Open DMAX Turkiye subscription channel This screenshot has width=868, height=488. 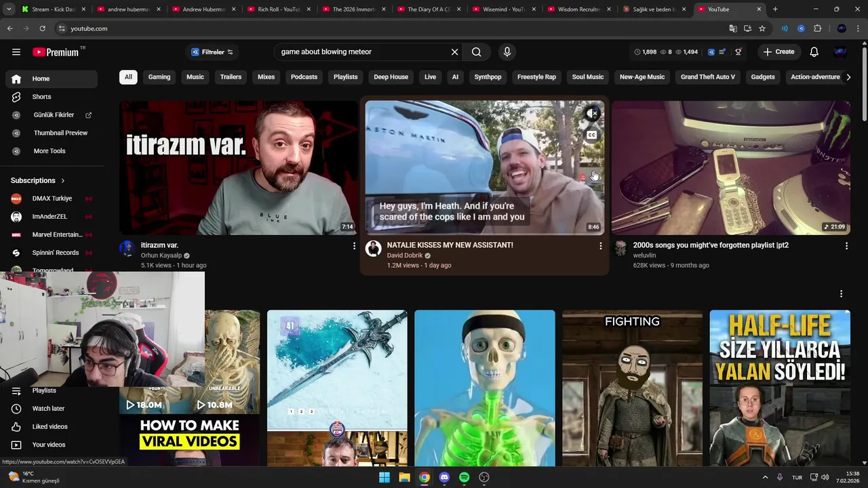tap(52, 199)
